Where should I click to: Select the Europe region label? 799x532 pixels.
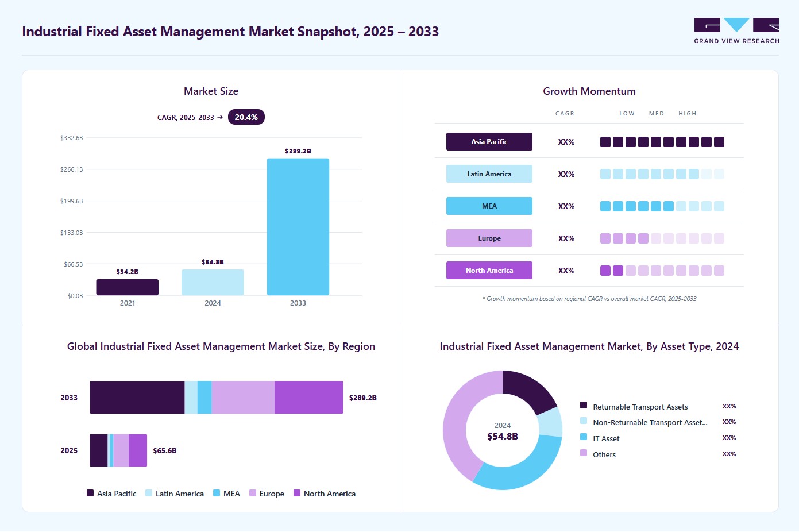point(489,238)
